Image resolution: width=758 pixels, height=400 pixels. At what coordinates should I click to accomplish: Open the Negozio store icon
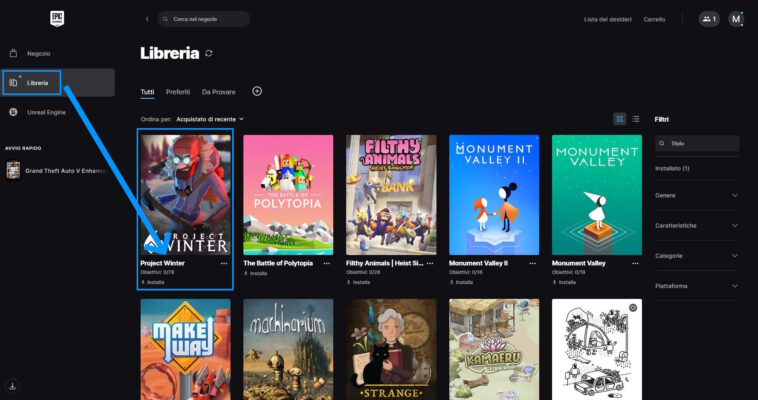(14, 53)
